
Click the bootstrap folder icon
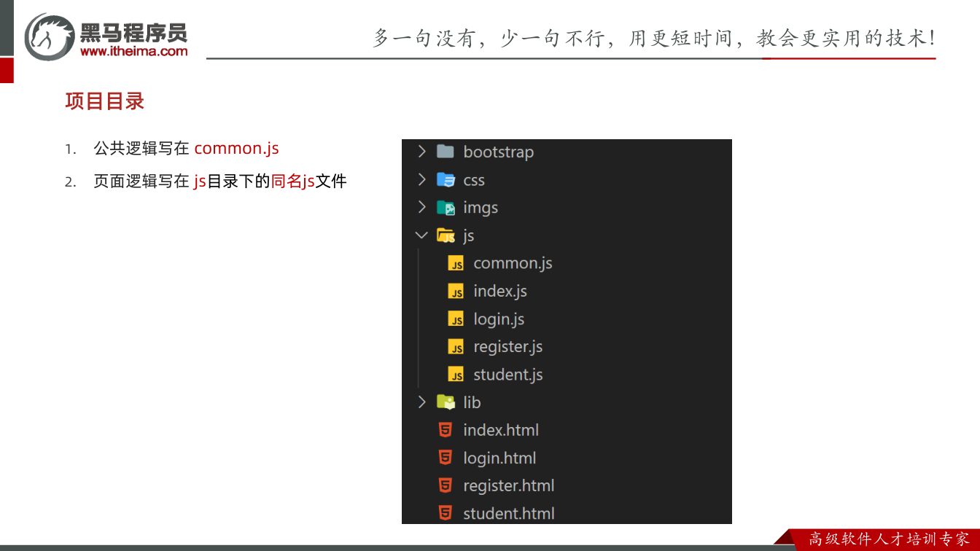(446, 152)
